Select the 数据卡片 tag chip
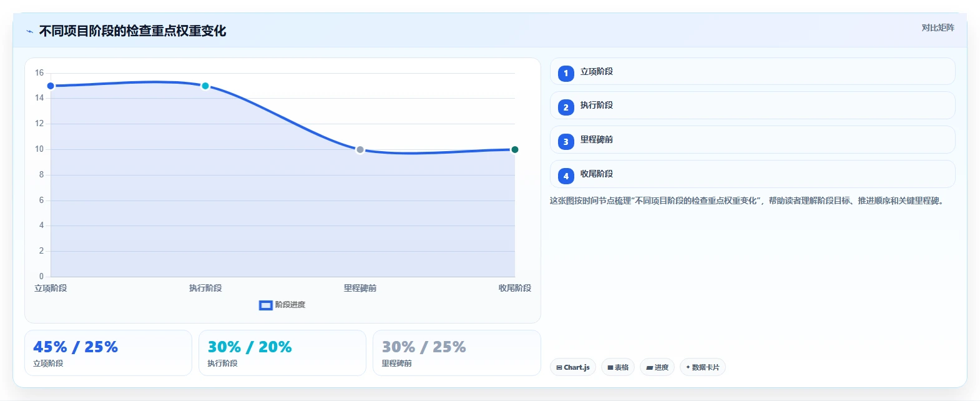The width and height of the screenshot is (980, 401). pyautogui.click(x=703, y=367)
